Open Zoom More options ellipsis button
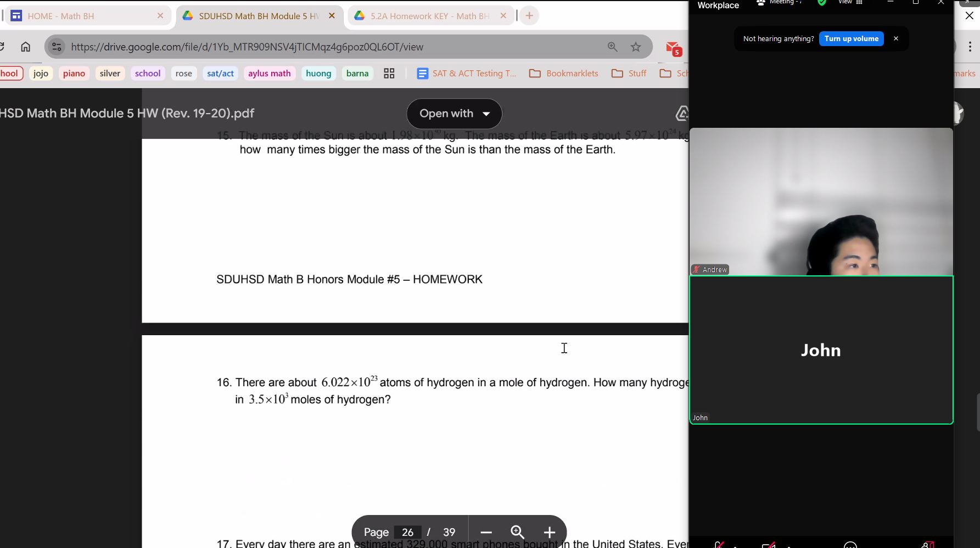The width and height of the screenshot is (980, 548). pos(850,544)
